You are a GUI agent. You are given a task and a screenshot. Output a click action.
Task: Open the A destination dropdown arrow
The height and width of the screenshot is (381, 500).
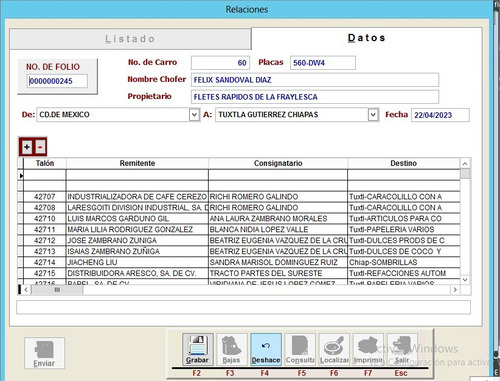coord(373,115)
